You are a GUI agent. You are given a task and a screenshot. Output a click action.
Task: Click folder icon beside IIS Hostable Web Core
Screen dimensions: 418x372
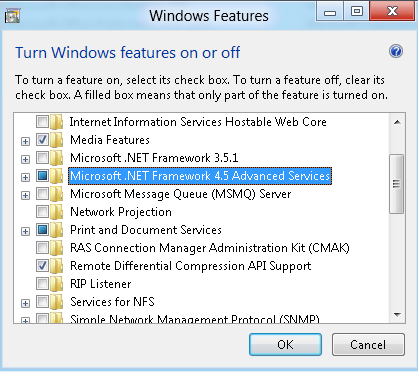pos(57,122)
